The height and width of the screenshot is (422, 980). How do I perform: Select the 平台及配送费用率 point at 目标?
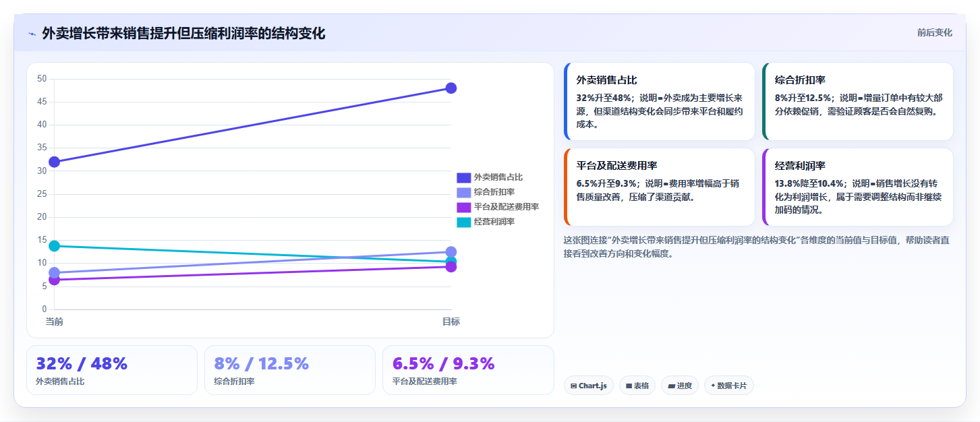pyautogui.click(x=451, y=267)
